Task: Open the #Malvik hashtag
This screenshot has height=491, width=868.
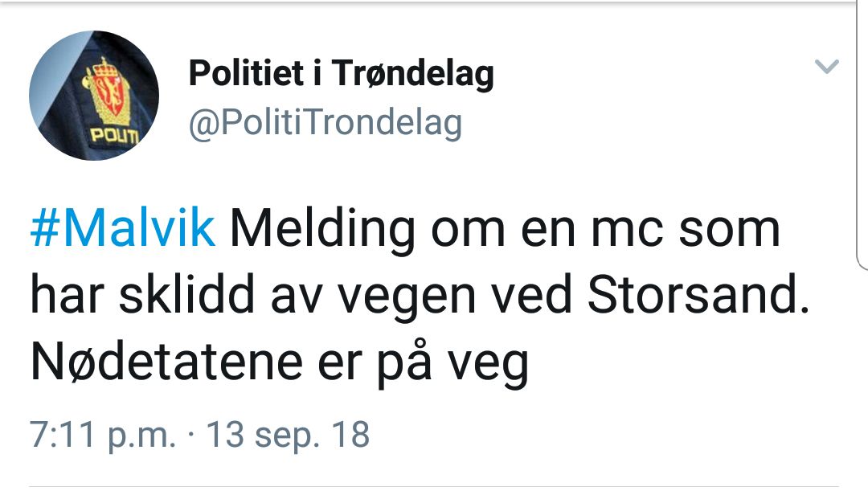Action: pyautogui.click(x=123, y=230)
